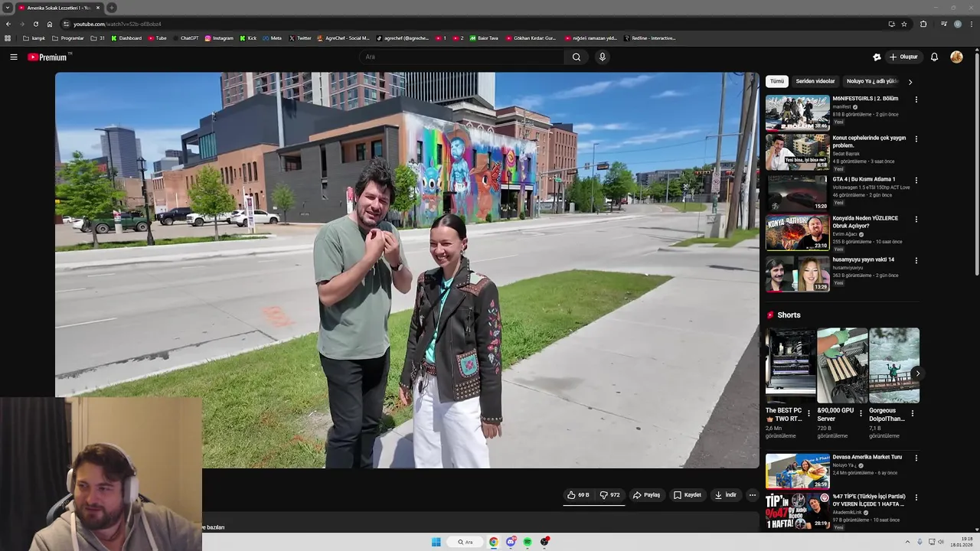Open the Kick bookmark
This screenshot has width=980, height=551.
click(248, 38)
